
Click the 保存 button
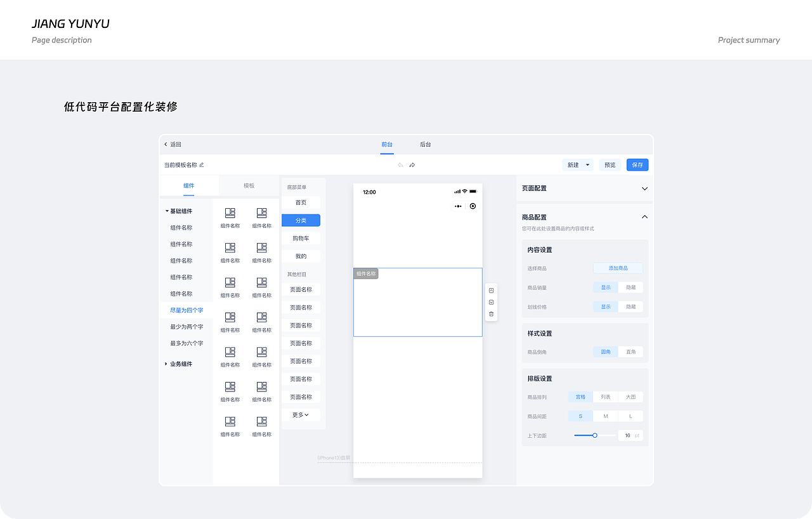(x=637, y=164)
